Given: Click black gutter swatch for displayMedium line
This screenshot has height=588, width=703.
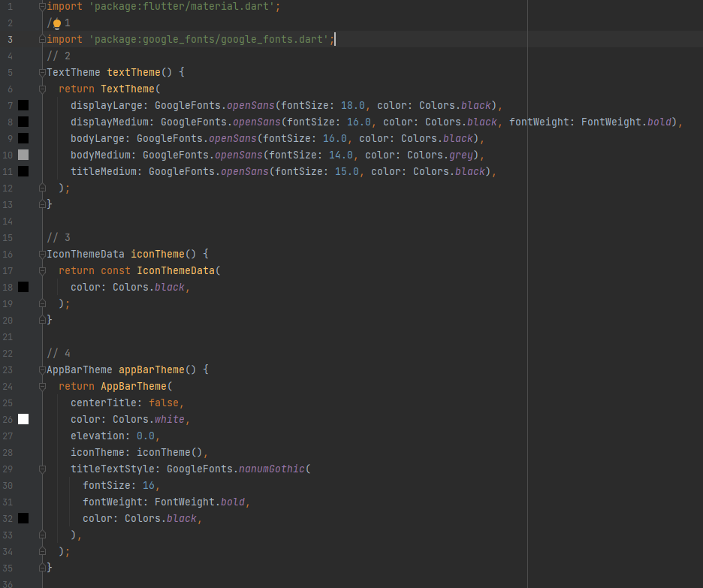Looking at the screenshot, I should (x=23, y=122).
